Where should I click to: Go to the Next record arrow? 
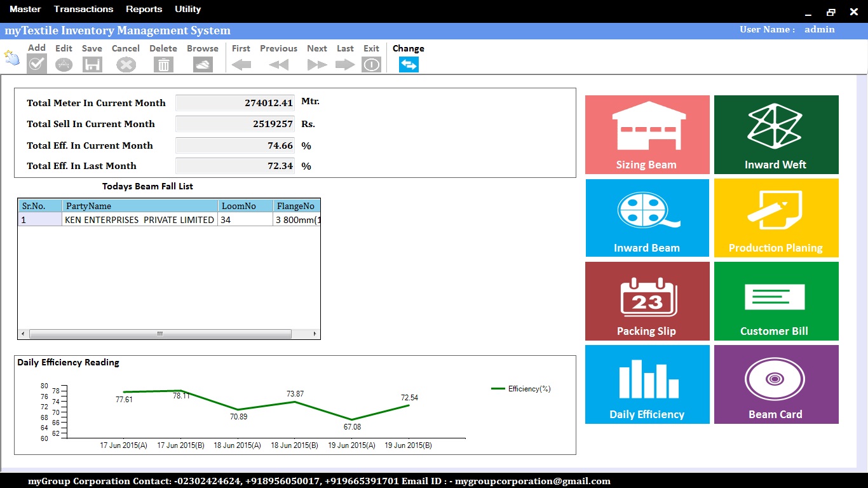coord(316,64)
